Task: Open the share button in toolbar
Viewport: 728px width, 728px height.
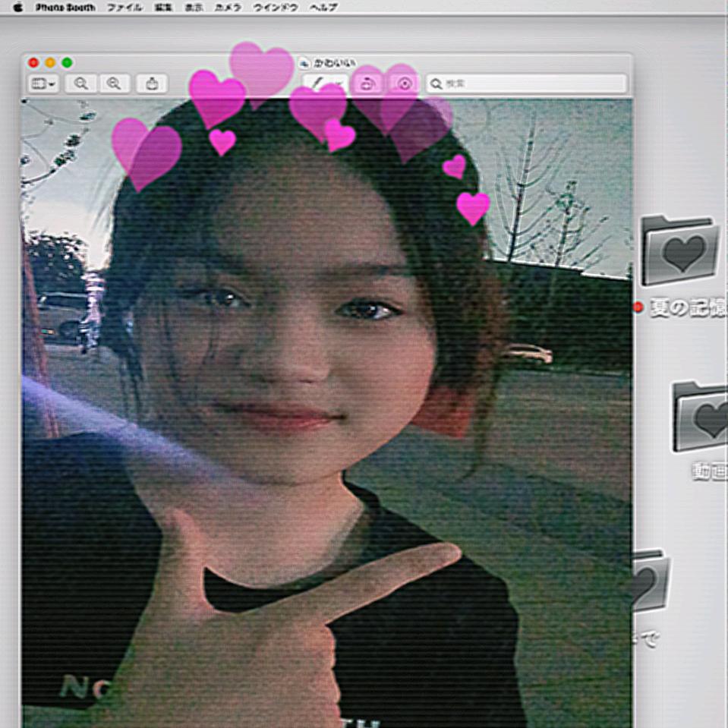Action: (x=152, y=84)
